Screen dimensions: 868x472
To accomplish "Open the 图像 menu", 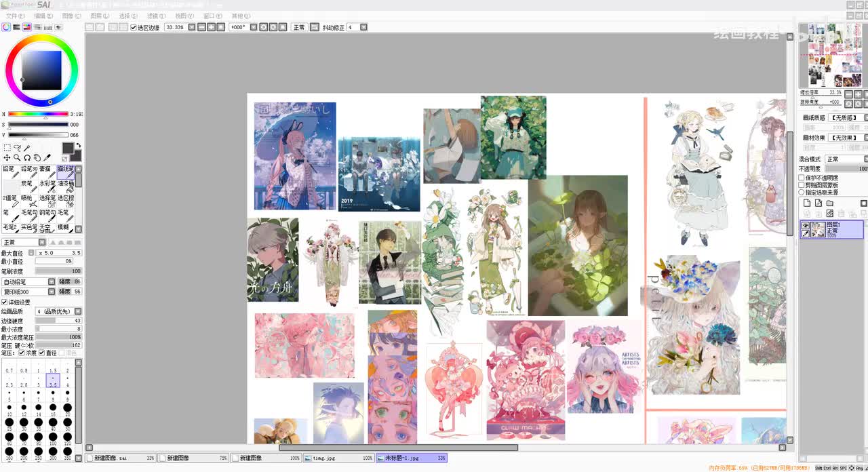I will [x=71, y=16].
